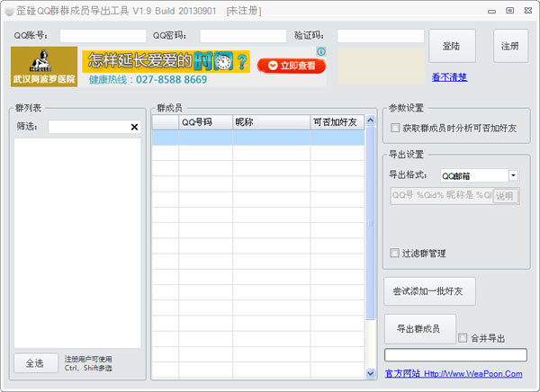Viewport: 540px width, 392px height.
Task: Click the 验证码 input field
Action: tap(381, 36)
